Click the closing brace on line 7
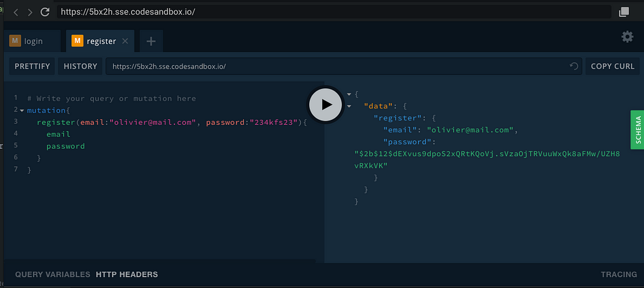Viewport: 644px width, 288px height. [x=29, y=169]
